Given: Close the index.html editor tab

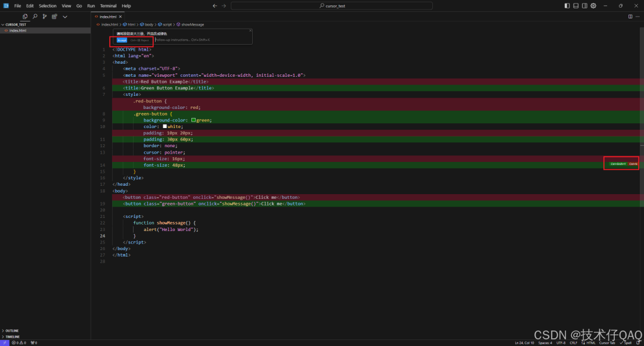Looking at the screenshot, I should (120, 17).
